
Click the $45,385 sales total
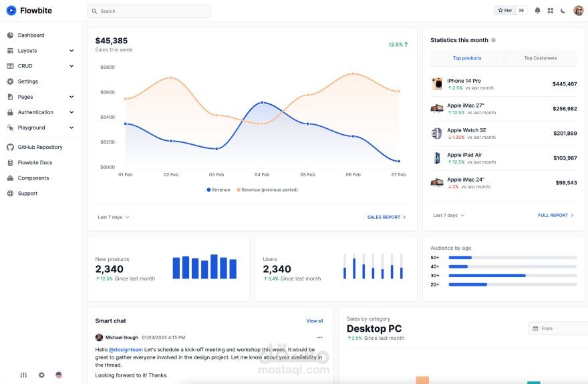pyautogui.click(x=112, y=41)
